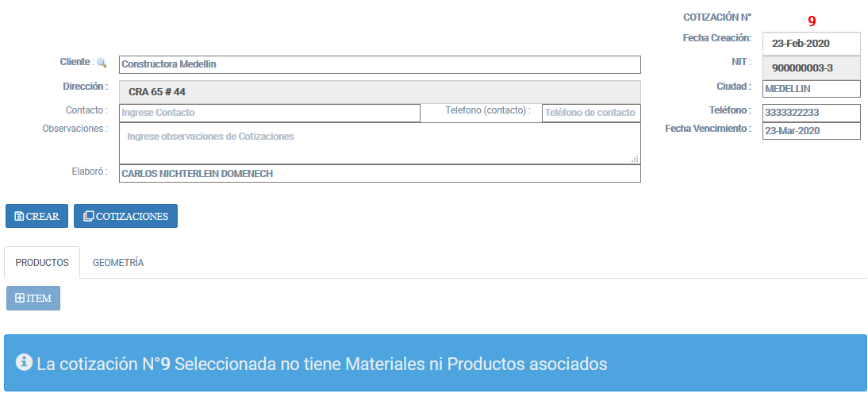
Task: Click the Teléfono field showing 3333322233
Action: [811, 113]
